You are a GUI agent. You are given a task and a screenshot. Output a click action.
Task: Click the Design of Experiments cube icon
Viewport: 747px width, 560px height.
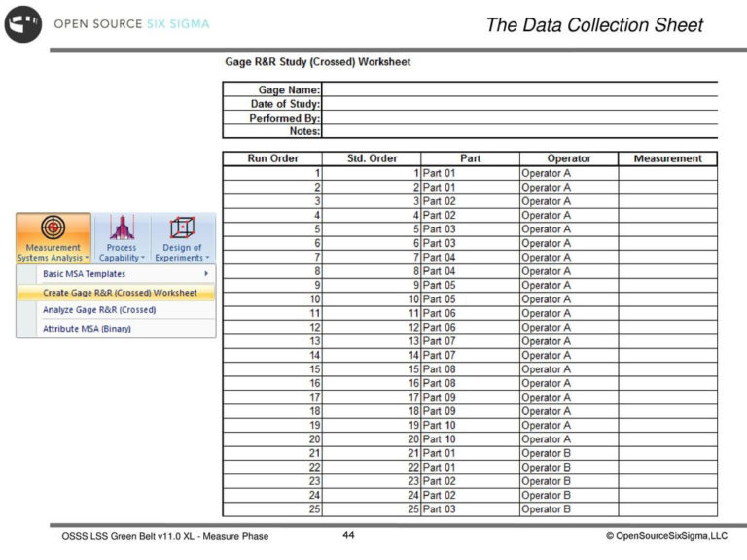click(x=182, y=227)
